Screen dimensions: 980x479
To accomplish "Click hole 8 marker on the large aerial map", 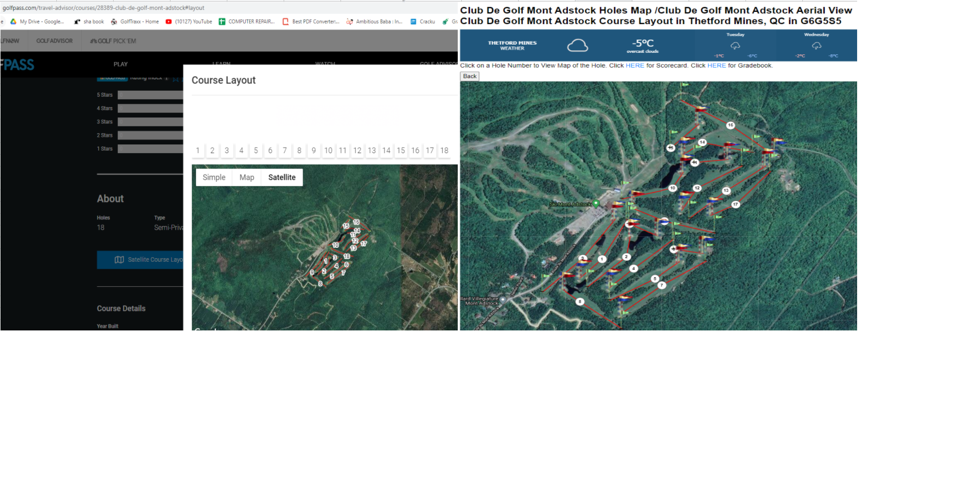I will point(580,302).
